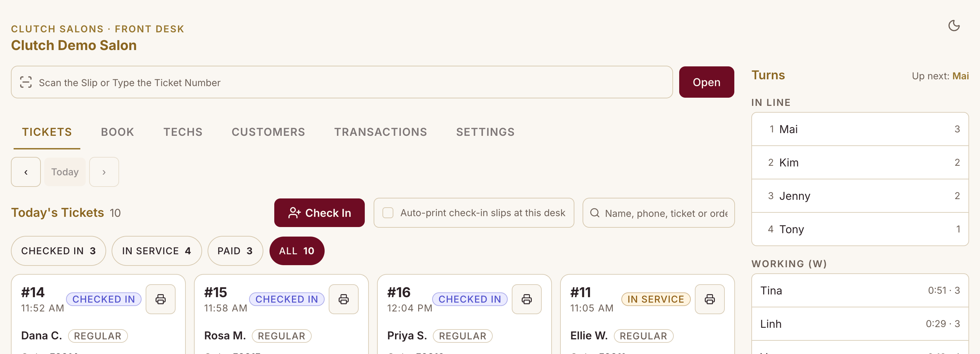Open the Transactions tab
Viewport: 980px width, 354px height.
coord(380,132)
